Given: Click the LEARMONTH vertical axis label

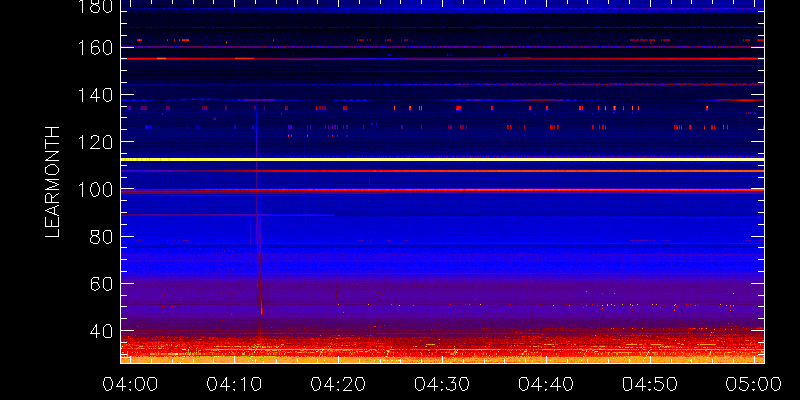Looking at the screenshot, I should coord(53,182).
